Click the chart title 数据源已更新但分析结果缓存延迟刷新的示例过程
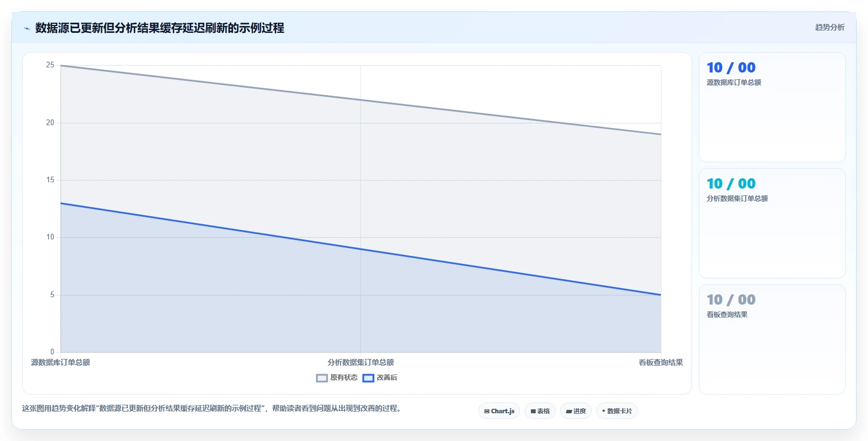 (160, 28)
